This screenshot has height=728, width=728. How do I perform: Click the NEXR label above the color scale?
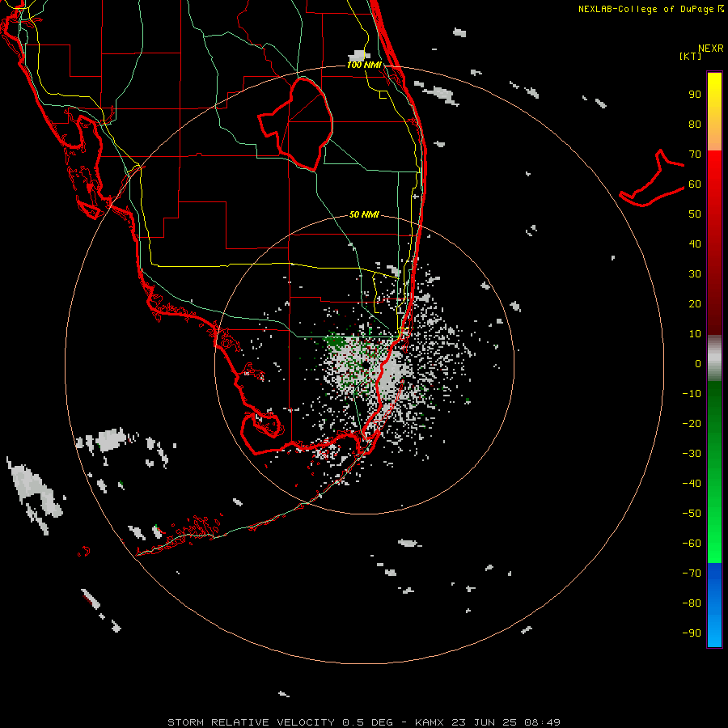point(710,48)
